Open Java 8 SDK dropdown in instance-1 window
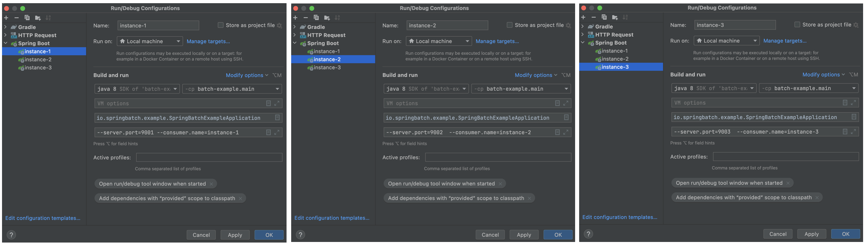 [137, 89]
